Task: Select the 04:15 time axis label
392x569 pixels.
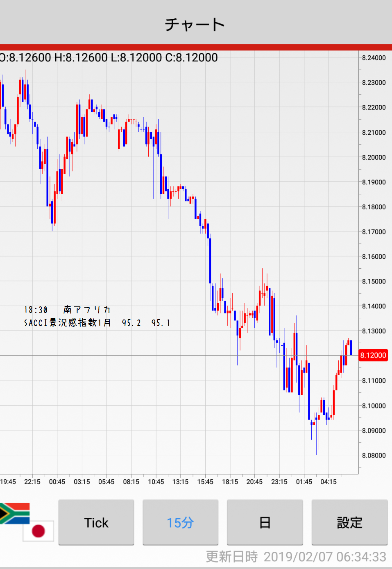Action: click(x=329, y=482)
